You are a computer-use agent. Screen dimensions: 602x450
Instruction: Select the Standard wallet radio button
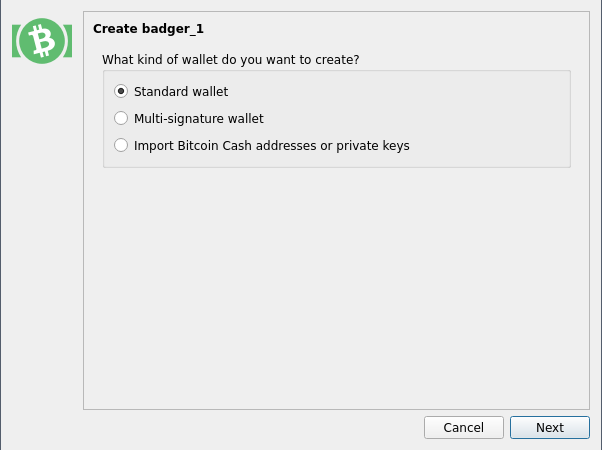point(121,91)
